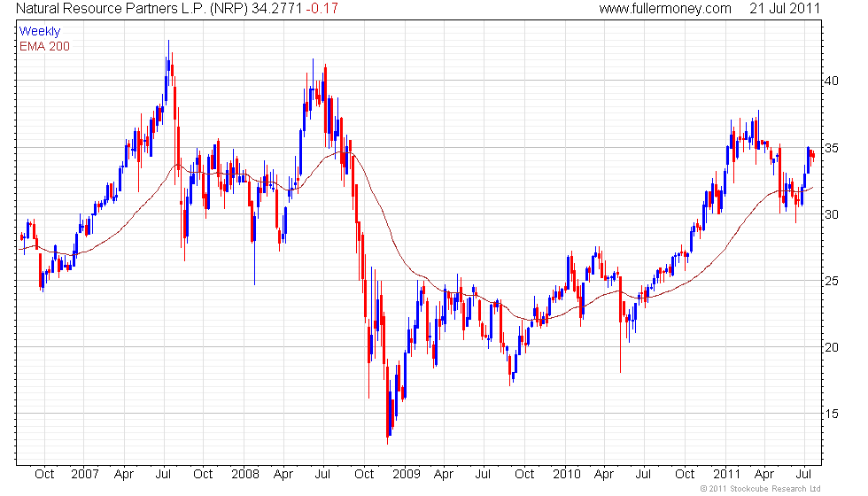Click the 20 price axis label
This screenshot has width=868, height=496.
[831, 347]
